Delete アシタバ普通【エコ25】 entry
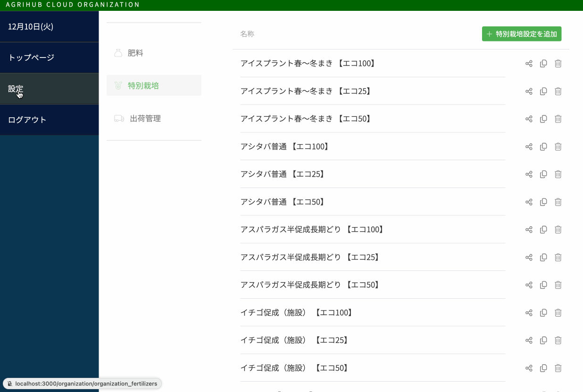The height and width of the screenshot is (392, 583). pyautogui.click(x=558, y=174)
